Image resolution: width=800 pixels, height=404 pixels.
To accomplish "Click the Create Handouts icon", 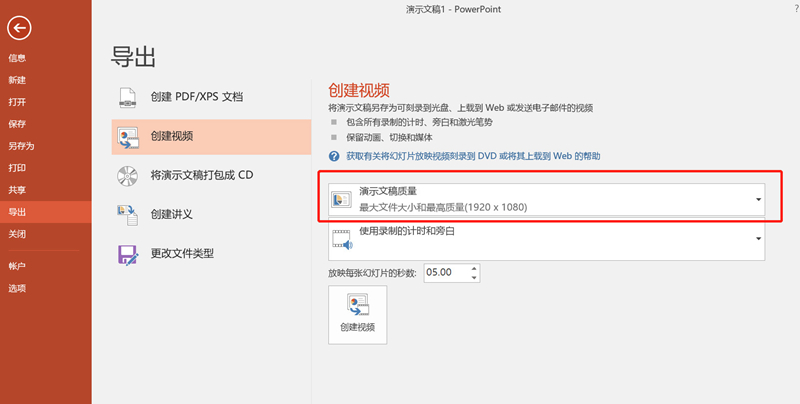I will point(128,214).
